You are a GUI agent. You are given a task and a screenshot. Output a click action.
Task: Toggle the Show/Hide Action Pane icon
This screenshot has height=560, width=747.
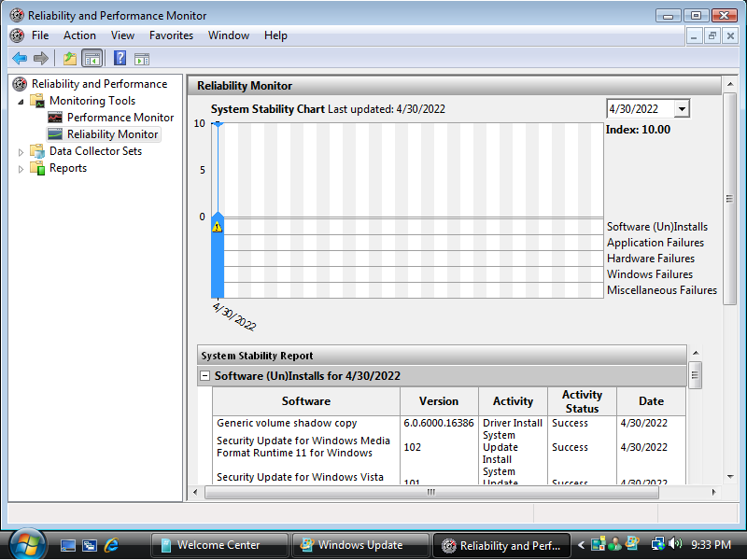click(142, 59)
